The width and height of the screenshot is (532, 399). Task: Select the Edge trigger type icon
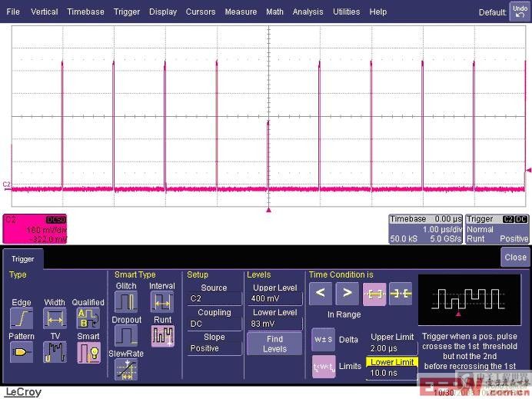click(x=21, y=318)
